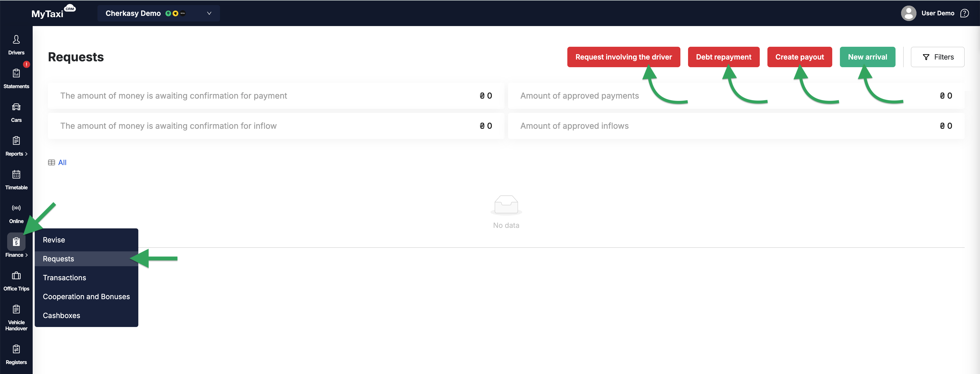Click the red alert badge on Statements
The width and height of the screenshot is (980, 374).
pyautogui.click(x=26, y=64)
